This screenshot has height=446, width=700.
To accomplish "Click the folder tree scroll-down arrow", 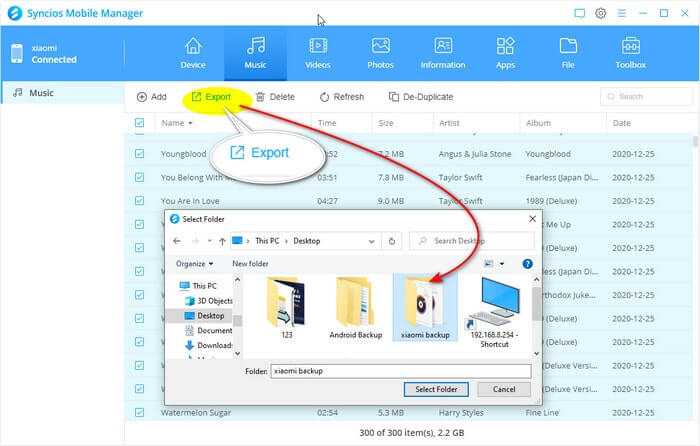I will 238,354.
